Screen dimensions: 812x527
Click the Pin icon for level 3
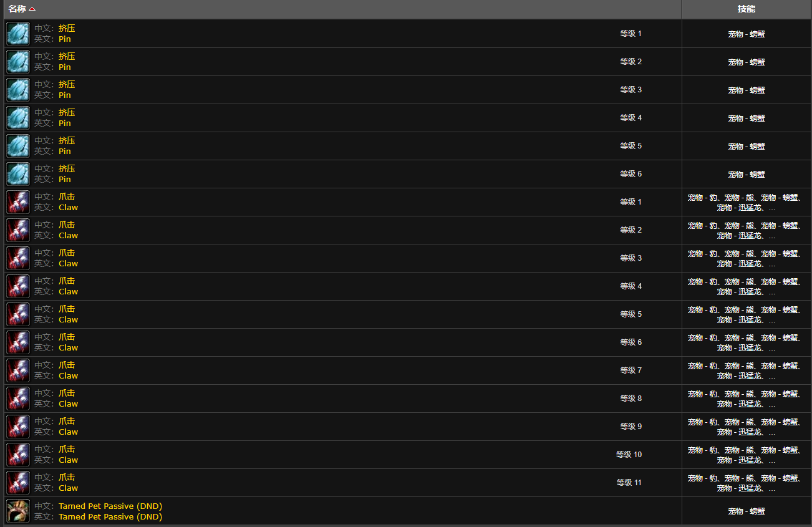point(18,90)
